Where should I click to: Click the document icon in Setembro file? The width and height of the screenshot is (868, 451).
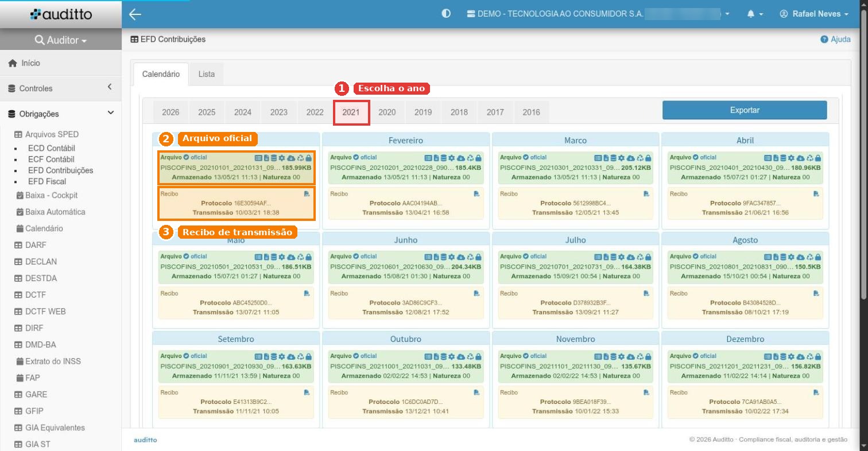tap(266, 356)
